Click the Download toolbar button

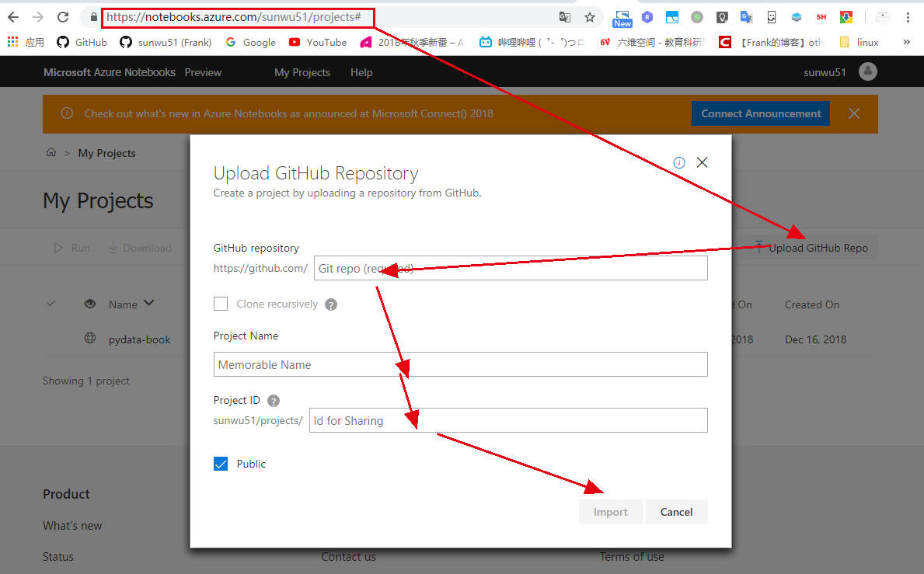coord(140,248)
